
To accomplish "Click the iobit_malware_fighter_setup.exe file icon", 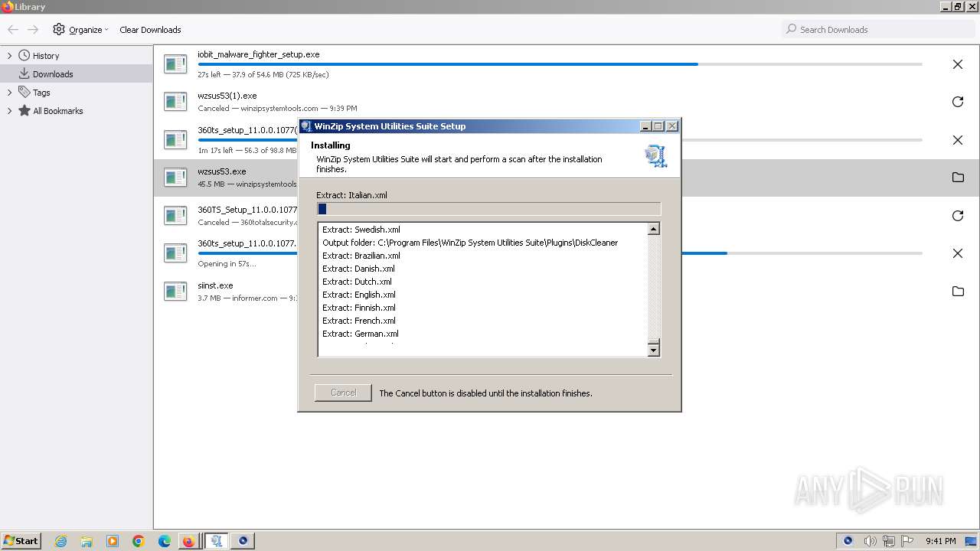I will [x=175, y=64].
